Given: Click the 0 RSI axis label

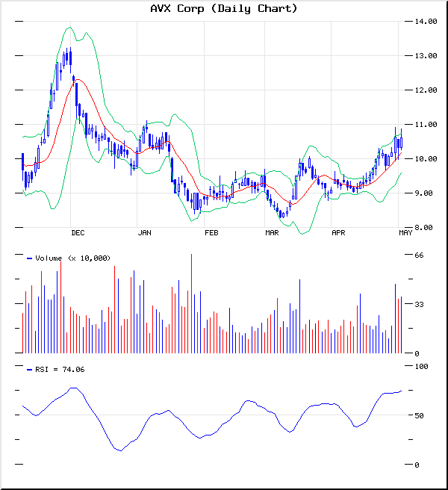Looking at the screenshot, I should [417, 465].
